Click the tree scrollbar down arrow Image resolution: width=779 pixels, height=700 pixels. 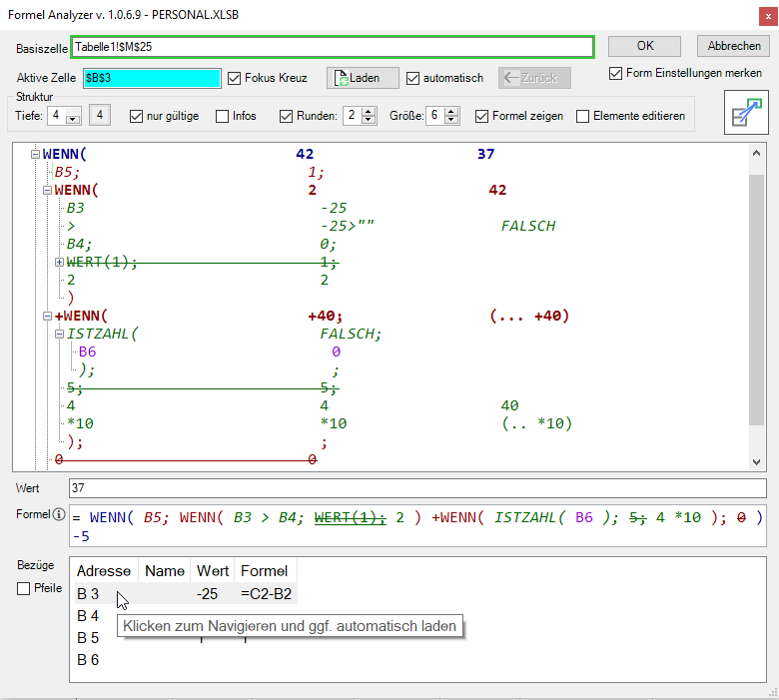(x=756, y=462)
